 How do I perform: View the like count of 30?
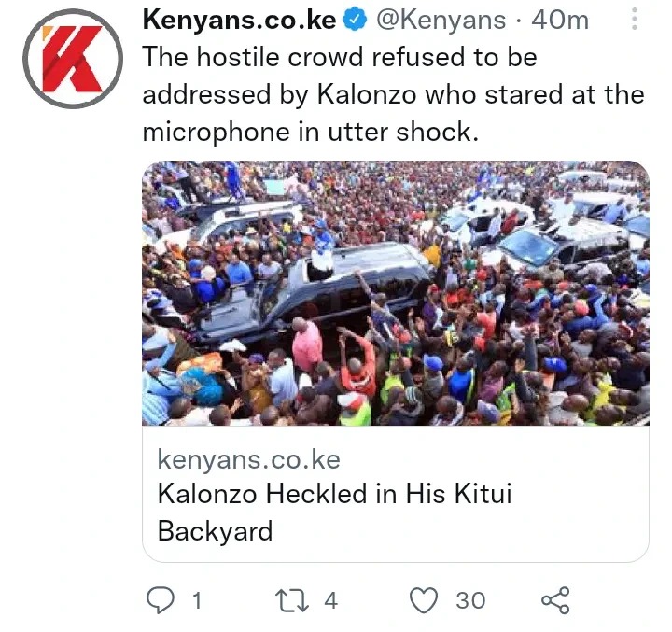tap(470, 600)
